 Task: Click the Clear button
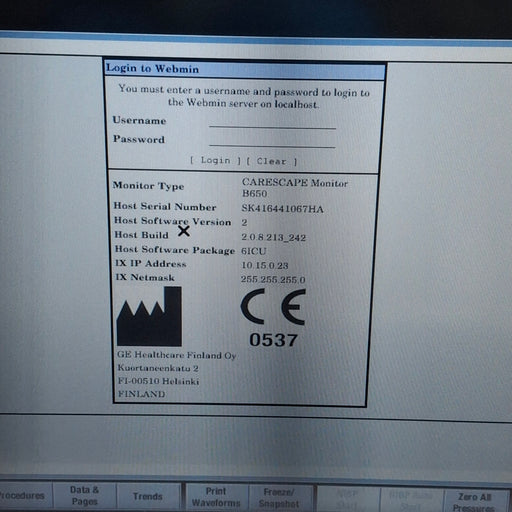click(272, 161)
